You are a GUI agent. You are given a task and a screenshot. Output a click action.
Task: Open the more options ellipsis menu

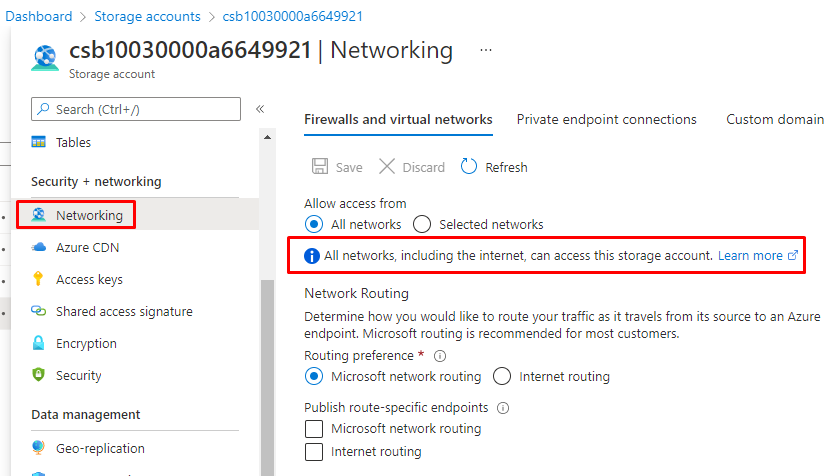point(486,49)
